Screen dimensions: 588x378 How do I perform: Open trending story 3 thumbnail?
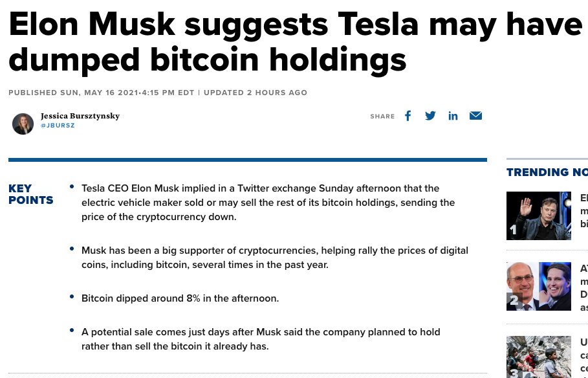[538, 357]
